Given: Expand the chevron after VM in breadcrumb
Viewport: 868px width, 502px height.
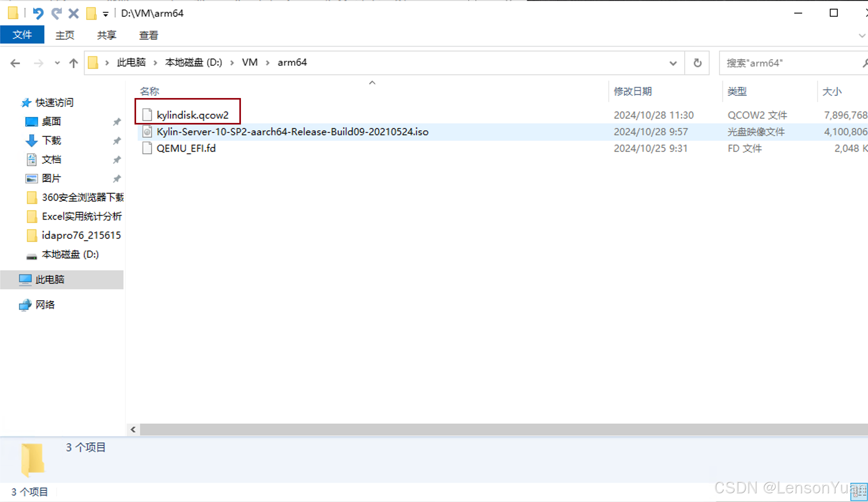Looking at the screenshot, I should (268, 63).
